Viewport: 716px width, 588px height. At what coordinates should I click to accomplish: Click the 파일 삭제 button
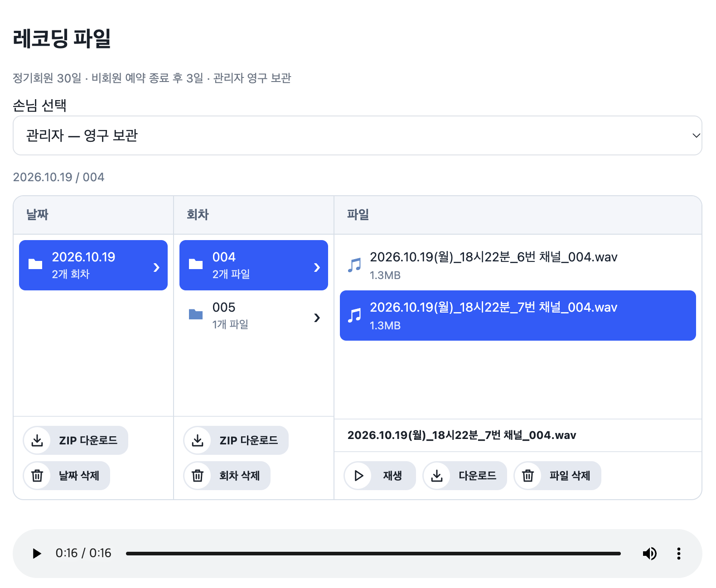(x=557, y=476)
